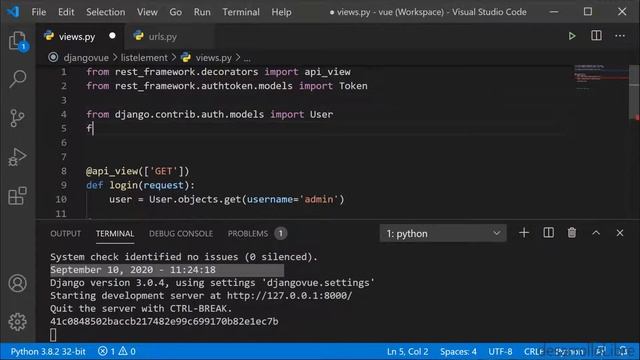The height and width of the screenshot is (360, 640).
Task: Kill the terminal with trash icon
Action: (x=572, y=233)
